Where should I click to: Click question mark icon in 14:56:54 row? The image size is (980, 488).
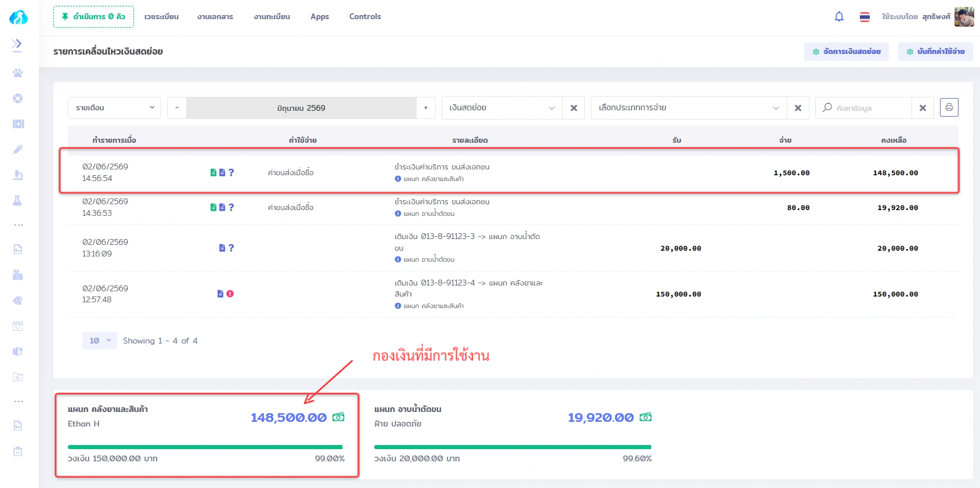[231, 172]
